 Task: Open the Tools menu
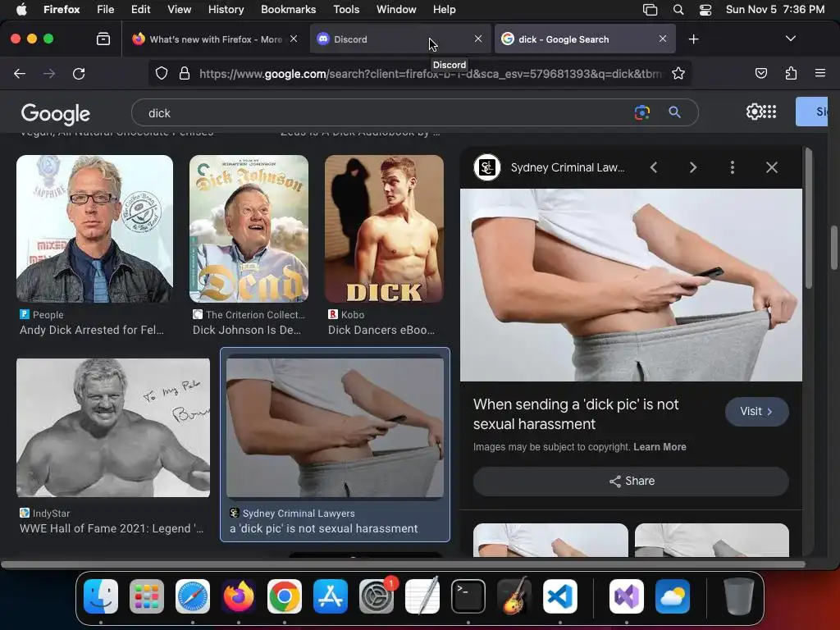click(346, 9)
